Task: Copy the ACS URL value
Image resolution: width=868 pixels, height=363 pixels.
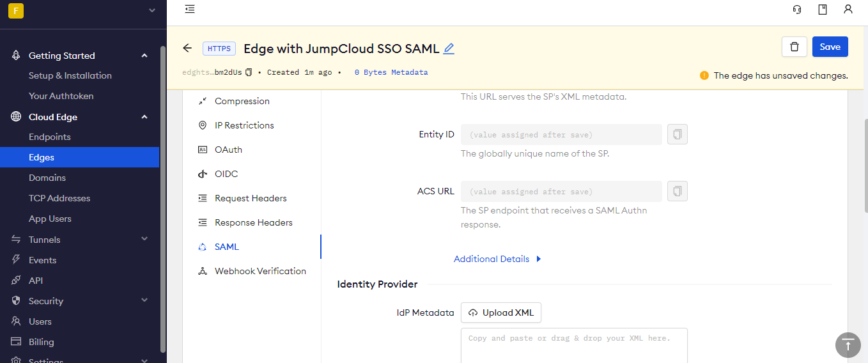Action: 678,191
